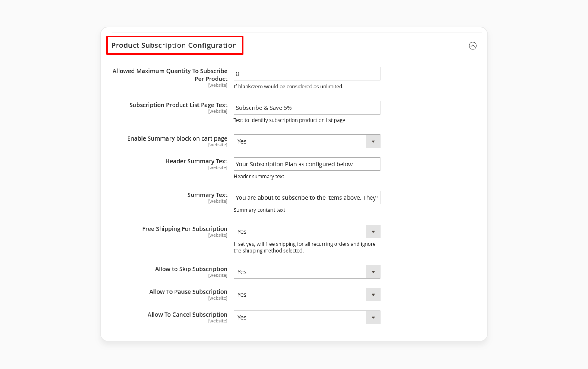
Task: Open Allow to Skip Subscription dropdown
Action: coord(307,272)
